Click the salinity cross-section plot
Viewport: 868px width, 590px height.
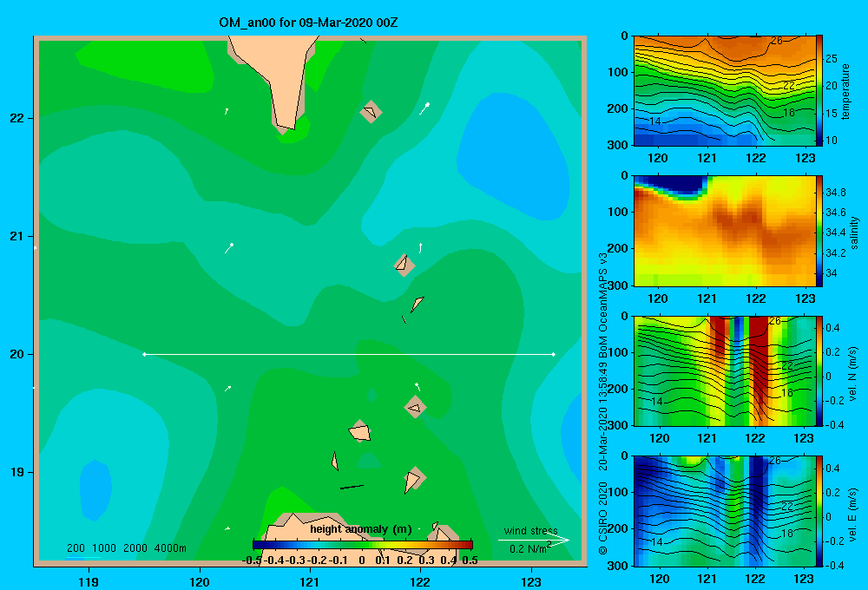point(725,231)
